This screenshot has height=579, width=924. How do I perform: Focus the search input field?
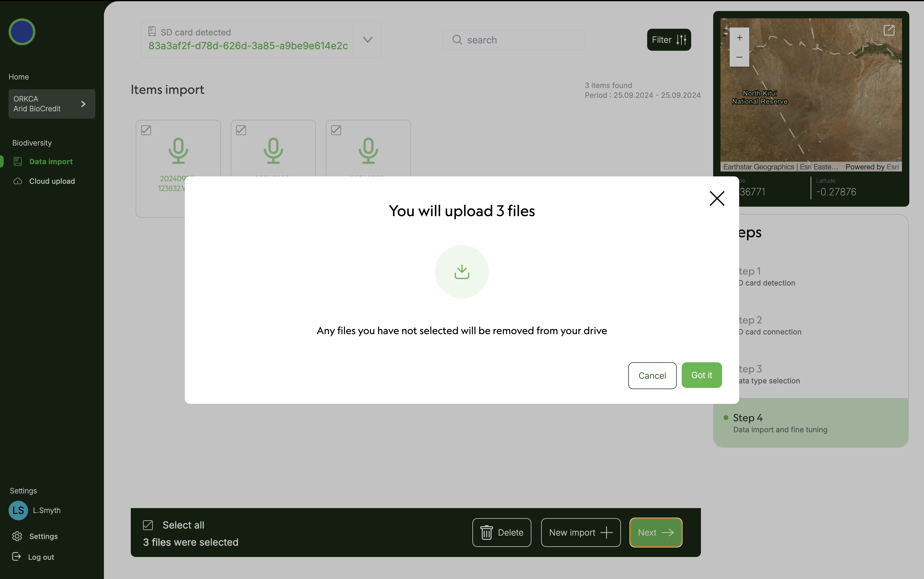click(514, 40)
